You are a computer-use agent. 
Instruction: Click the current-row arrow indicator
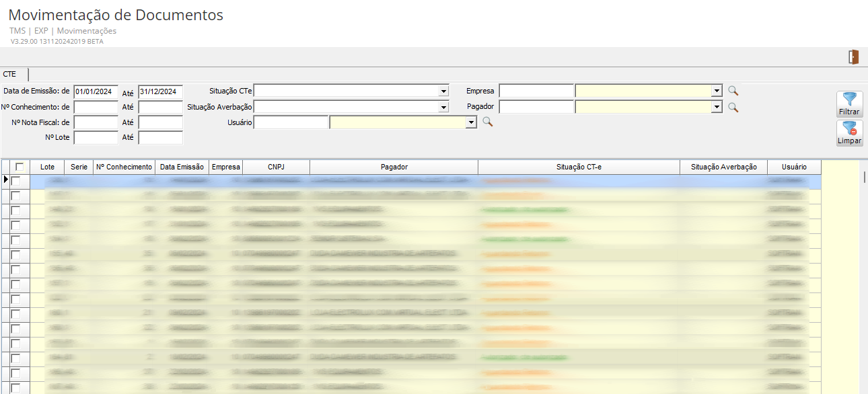point(5,180)
